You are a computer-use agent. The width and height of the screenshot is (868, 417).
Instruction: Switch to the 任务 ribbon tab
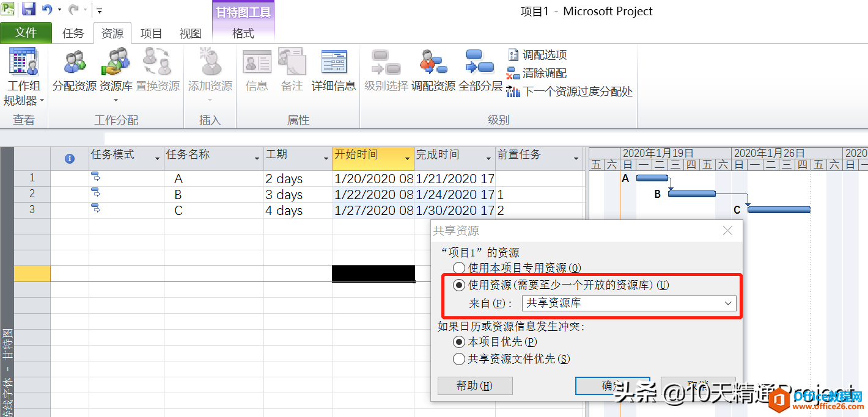tap(73, 34)
